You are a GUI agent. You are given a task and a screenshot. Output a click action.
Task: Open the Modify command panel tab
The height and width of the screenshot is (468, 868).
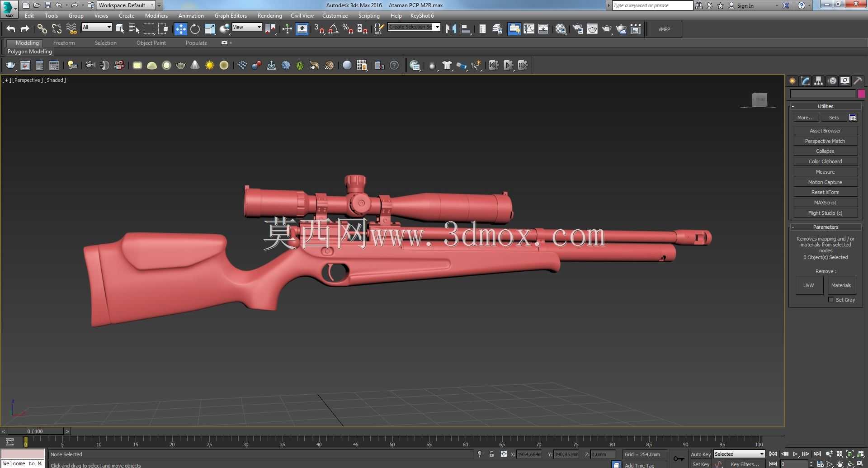(806, 81)
